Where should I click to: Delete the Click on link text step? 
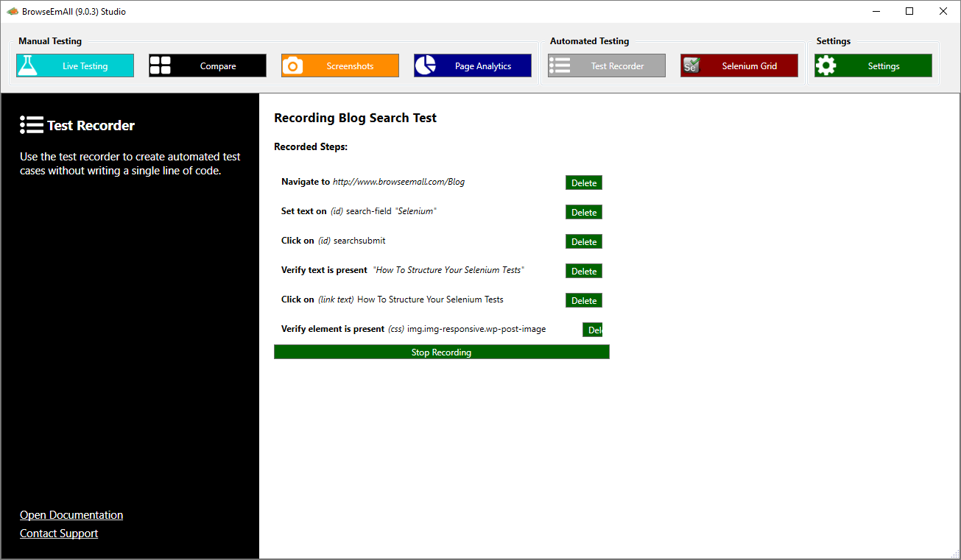click(x=584, y=300)
